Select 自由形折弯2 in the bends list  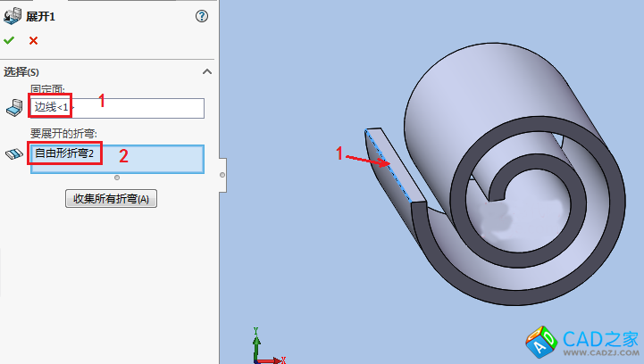coord(66,154)
